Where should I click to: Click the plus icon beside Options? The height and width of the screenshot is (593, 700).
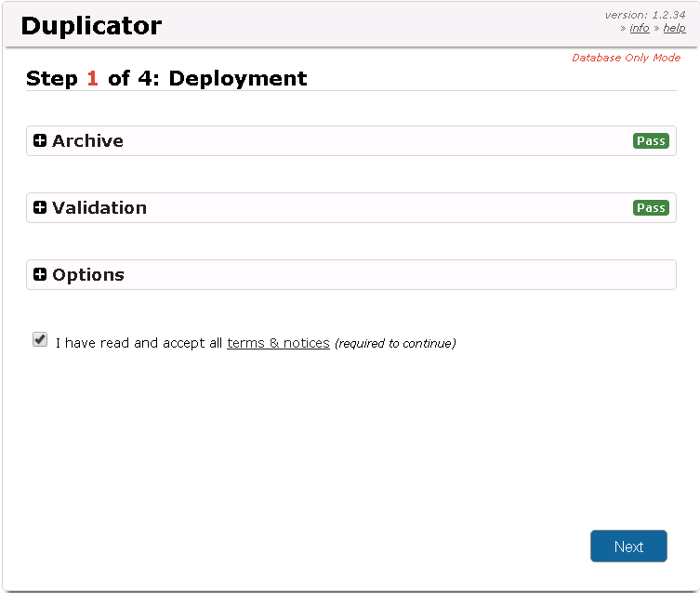pos(40,275)
